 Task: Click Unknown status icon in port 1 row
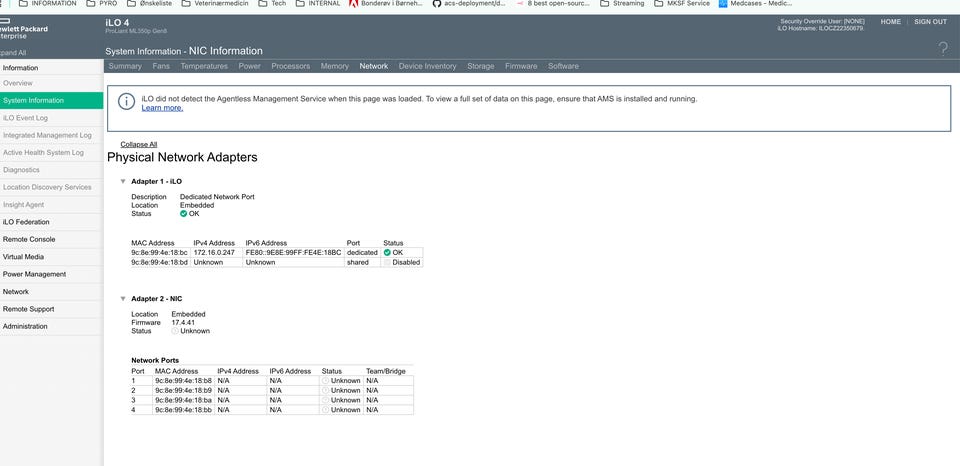[326, 380]
